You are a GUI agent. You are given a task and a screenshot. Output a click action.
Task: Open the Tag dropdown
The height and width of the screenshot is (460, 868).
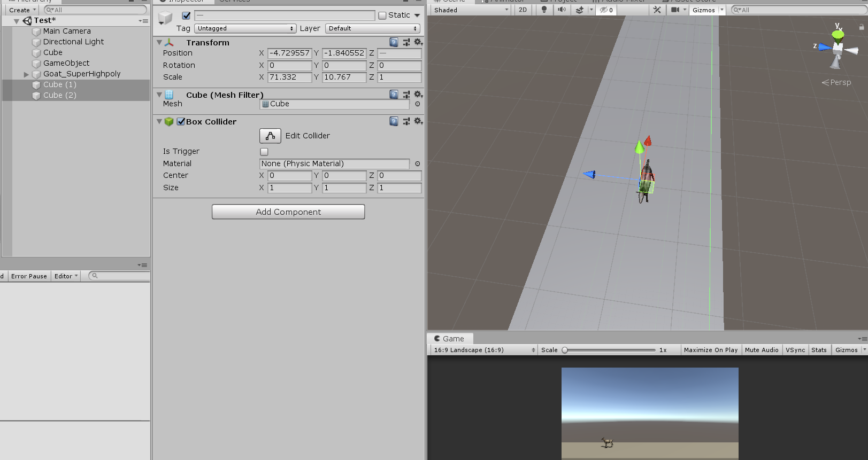(x=245, y=28)
